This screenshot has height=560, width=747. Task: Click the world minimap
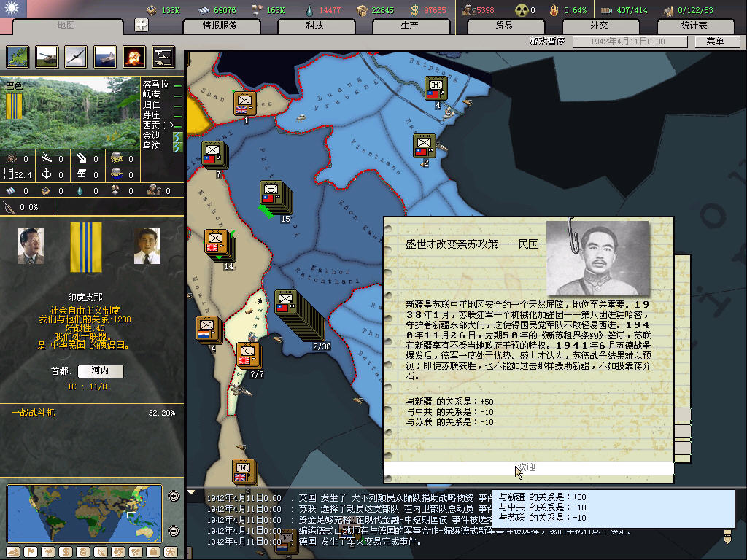click(x=85, y=513)
